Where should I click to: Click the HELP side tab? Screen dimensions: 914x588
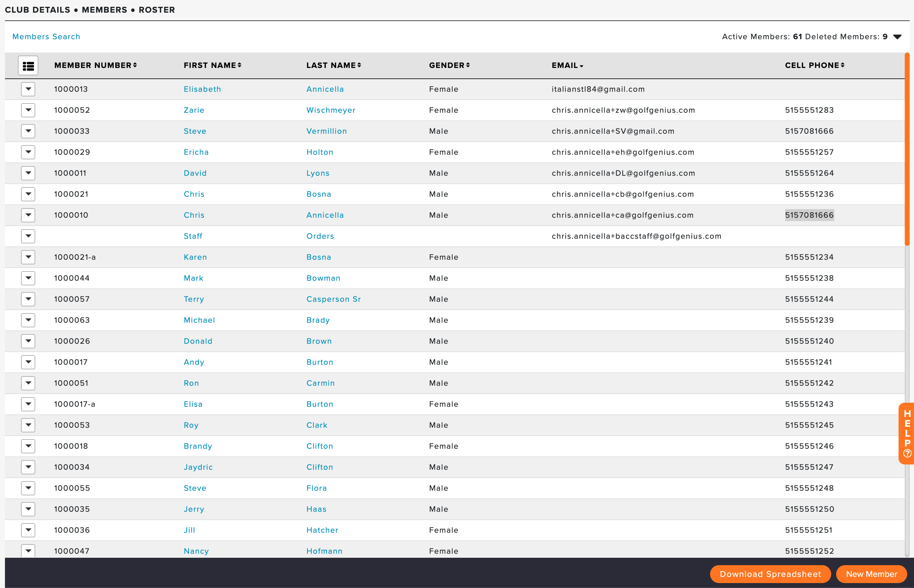point(907,433)
